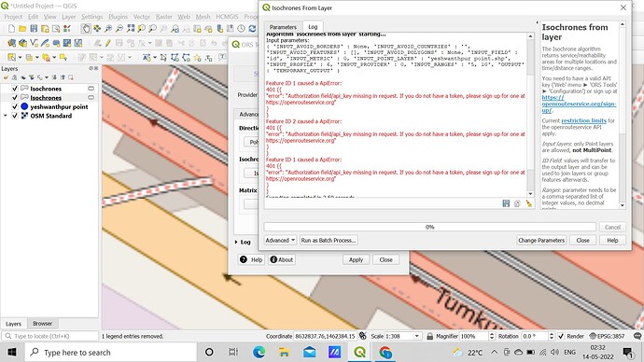Open the openrouteservice sign-up link
644x362 pixels.
[579, 104]
